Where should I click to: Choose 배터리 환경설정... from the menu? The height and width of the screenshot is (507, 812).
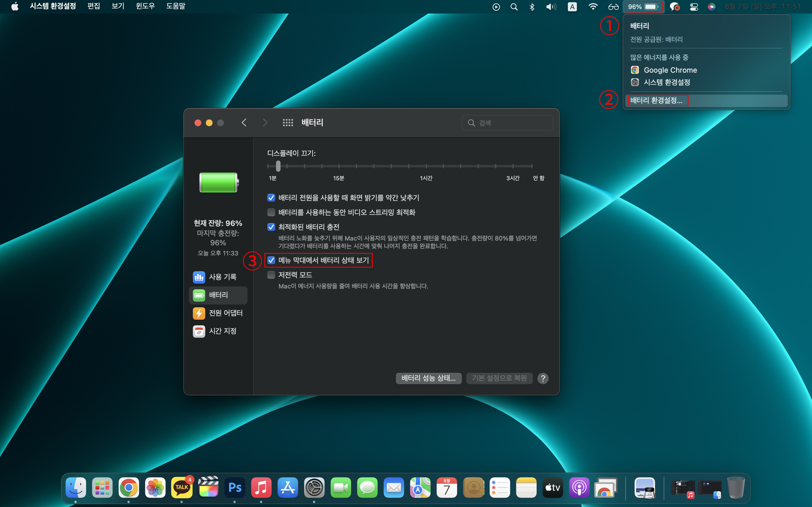(x=656, y=100)
